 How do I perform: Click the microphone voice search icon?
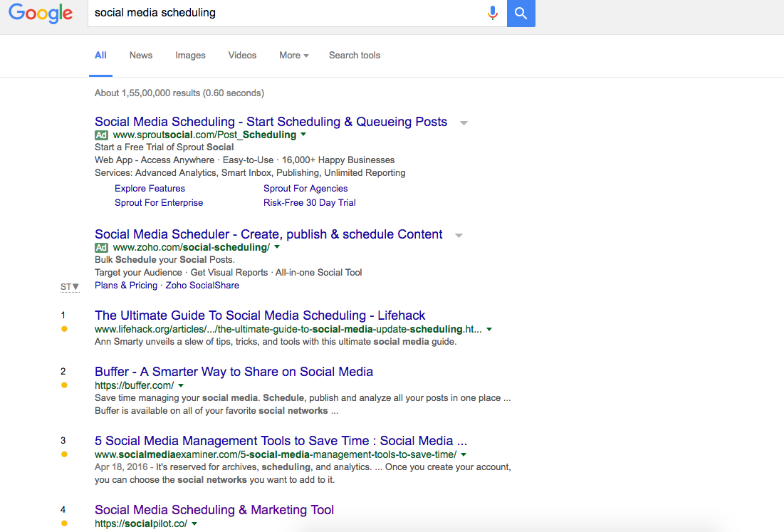click(x=493, y=13)
